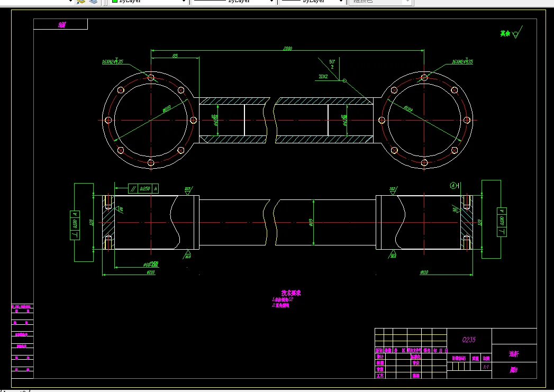The width and height of the screenshot is (554, 392).
Task: Click the 工艺 row label
Action: pos(380,376)
